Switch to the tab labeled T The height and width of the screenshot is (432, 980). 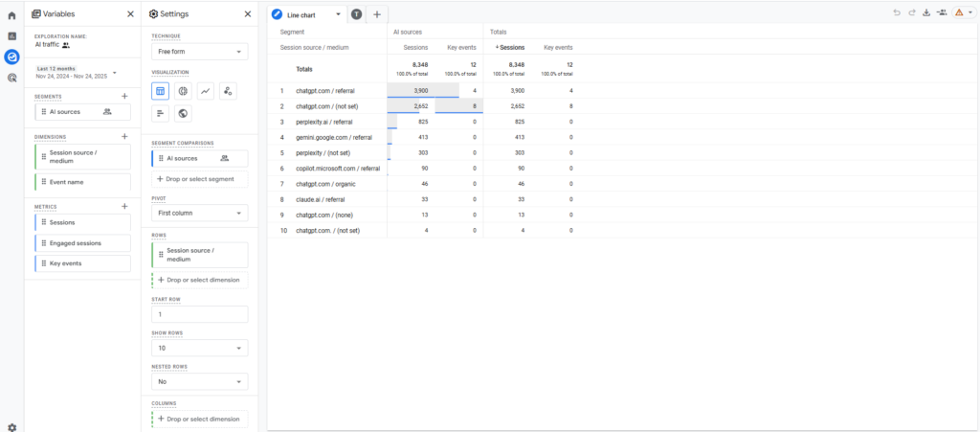tap(357, 14)
